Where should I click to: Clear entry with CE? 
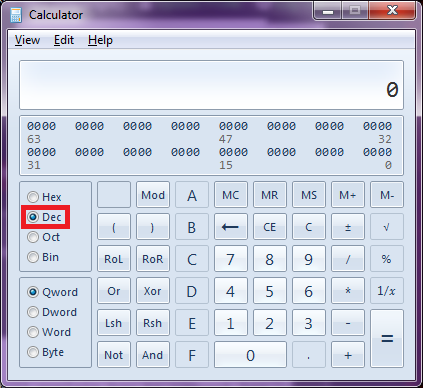click(270, 227)
